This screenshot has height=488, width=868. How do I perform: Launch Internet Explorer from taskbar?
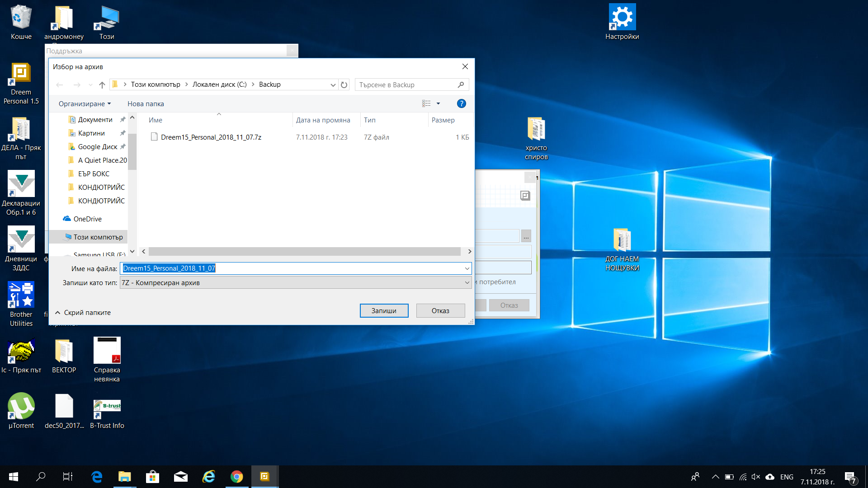click(x=209, y=477)
